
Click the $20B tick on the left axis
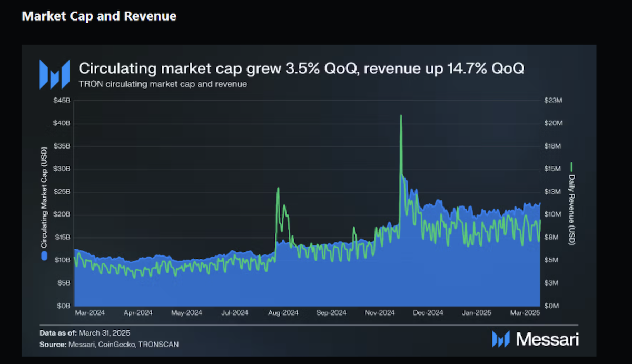coord(62,215)
